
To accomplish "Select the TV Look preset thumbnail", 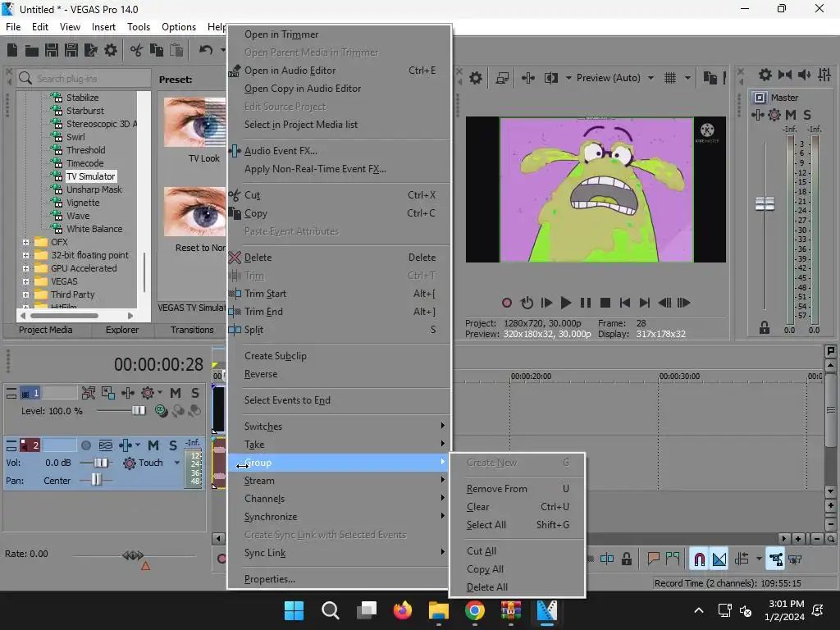I will pyautogui.click(x=195, y=122).
